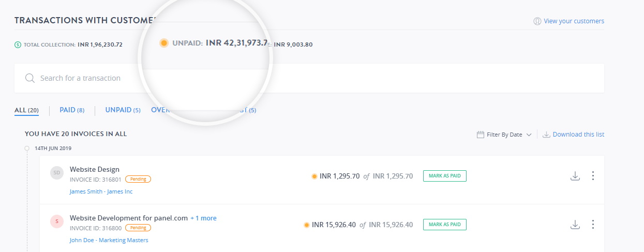Select the ALL (20) tab

tap(26, 110)
